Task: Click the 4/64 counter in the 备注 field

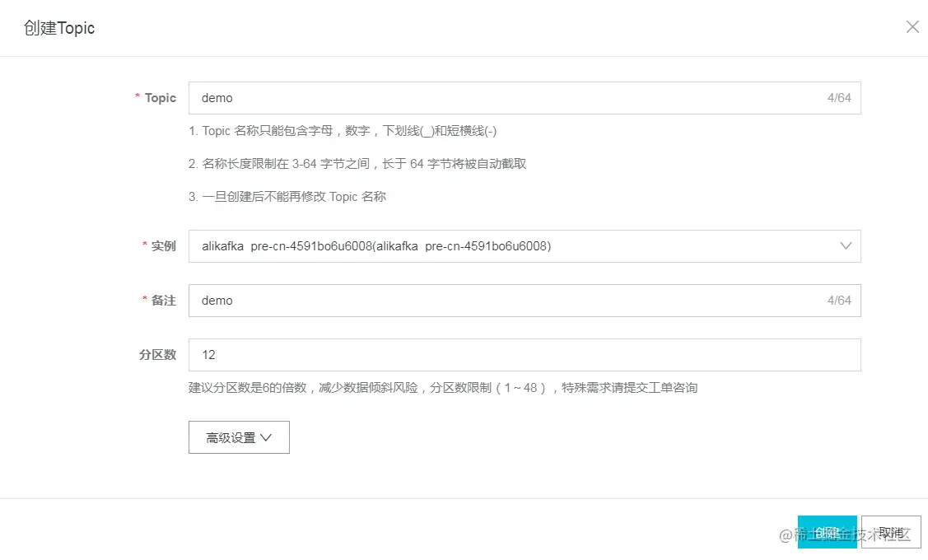Action: tap(838, 301)
